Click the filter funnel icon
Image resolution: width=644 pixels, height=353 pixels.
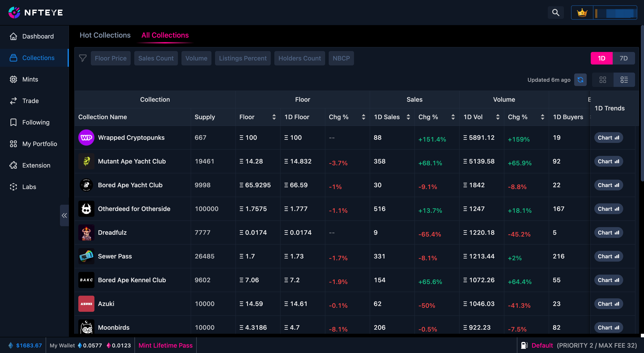click(x=83, y=58)
